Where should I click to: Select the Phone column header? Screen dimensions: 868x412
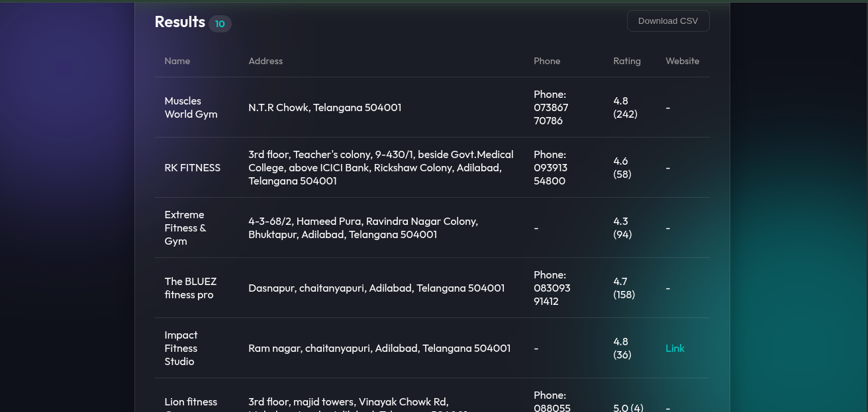click(547, 61)
